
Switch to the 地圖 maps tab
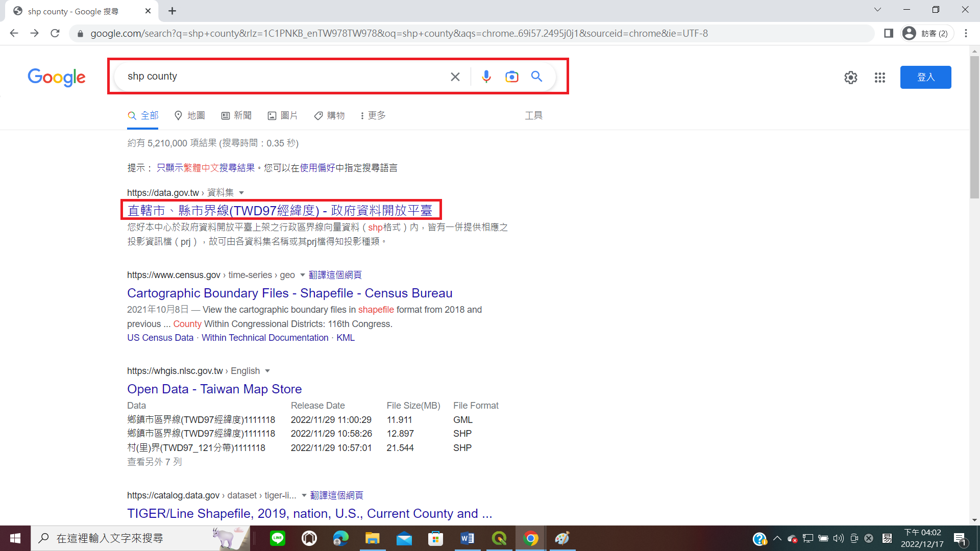[x=189, y=116]
